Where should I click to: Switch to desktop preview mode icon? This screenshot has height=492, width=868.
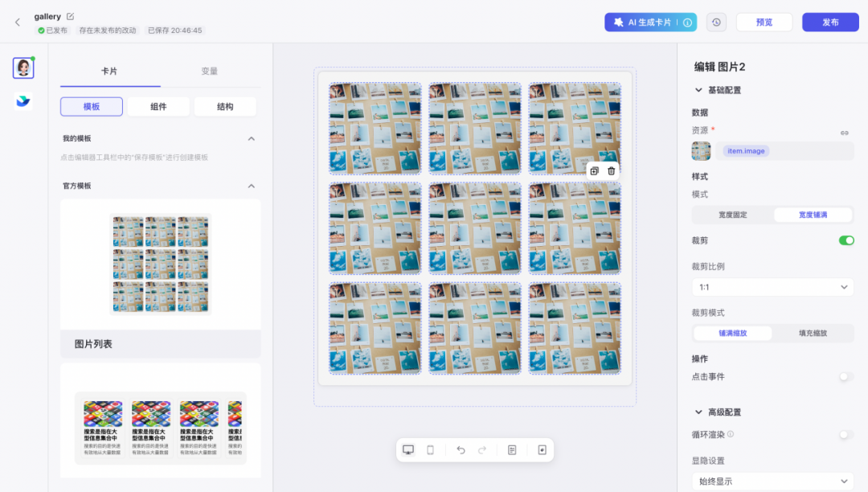click(408, 450)
